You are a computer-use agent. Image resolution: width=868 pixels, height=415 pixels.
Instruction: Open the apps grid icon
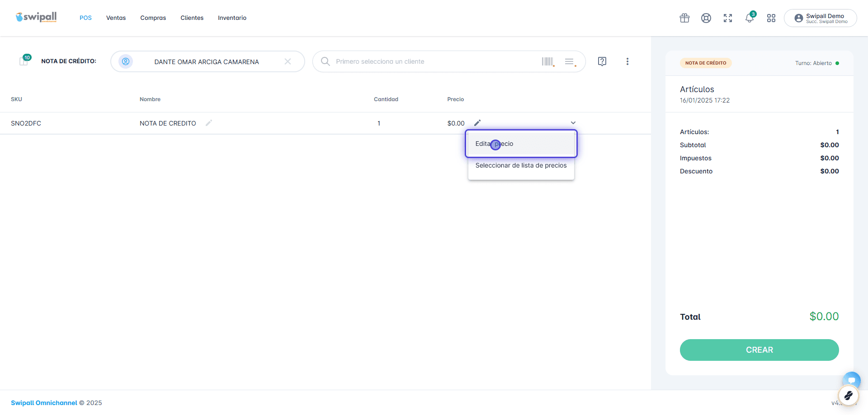771,18
